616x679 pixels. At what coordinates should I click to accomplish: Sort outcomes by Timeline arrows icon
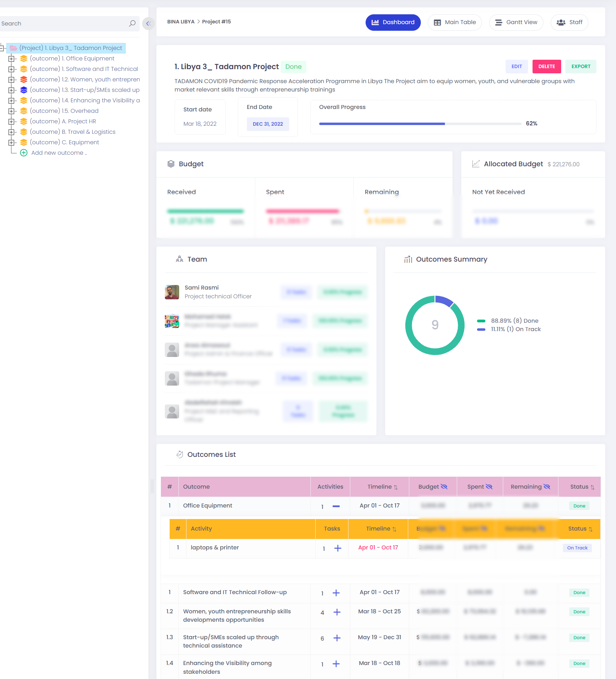396,487
